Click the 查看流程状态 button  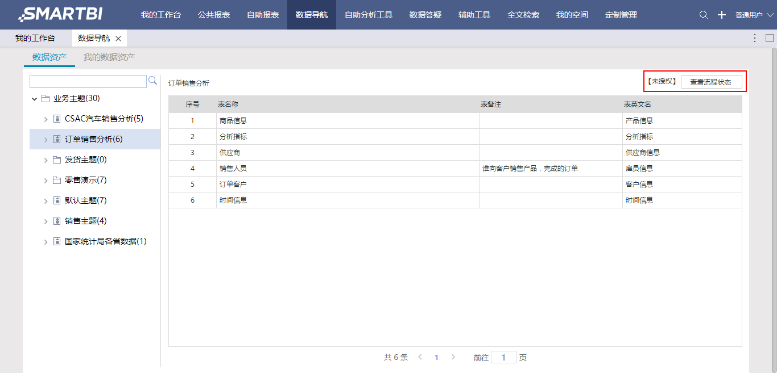(713, 83)
